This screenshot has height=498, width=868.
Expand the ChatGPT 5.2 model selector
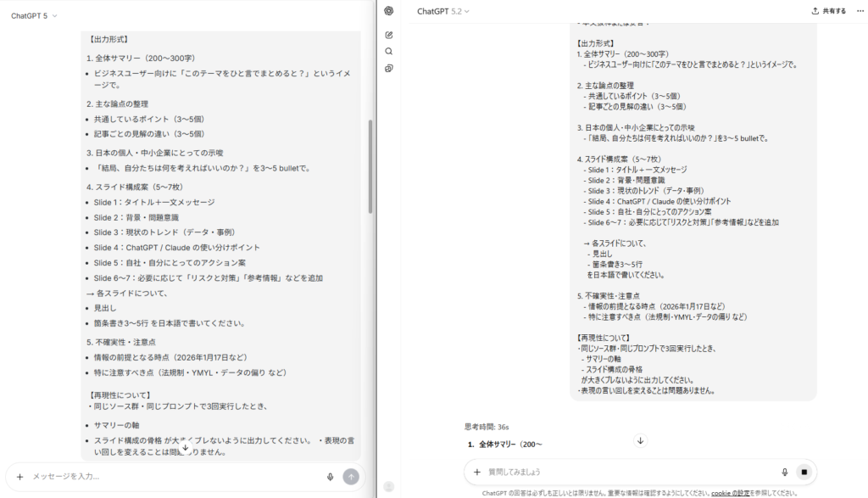[x=442, y=11]
